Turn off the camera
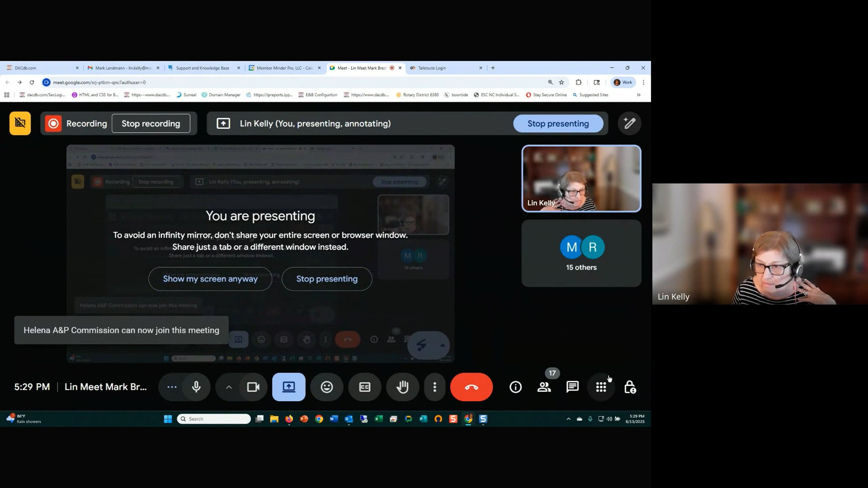This screenshot has height=488, width=868. point(253,387)
